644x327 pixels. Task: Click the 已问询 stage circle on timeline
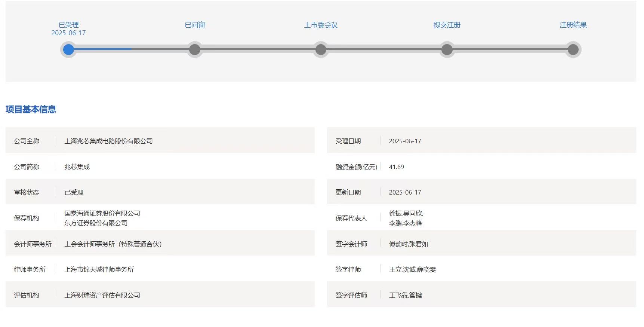[194, 49]
